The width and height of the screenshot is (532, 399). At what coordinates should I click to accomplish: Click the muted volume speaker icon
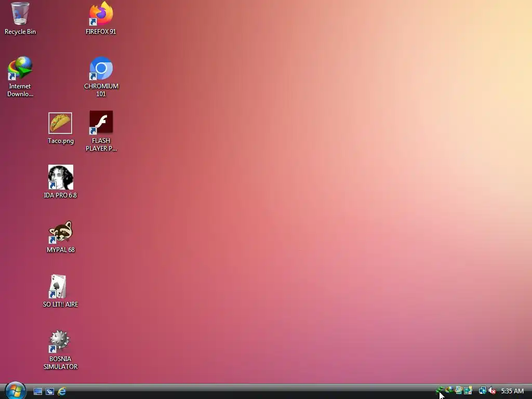[492, 391]
